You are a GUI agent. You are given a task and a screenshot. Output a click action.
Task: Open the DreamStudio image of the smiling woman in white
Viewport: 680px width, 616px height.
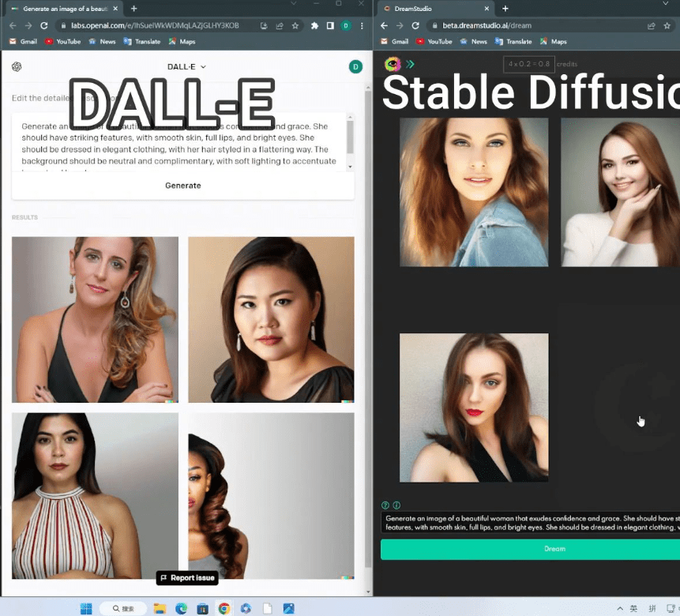click(621, 192)
